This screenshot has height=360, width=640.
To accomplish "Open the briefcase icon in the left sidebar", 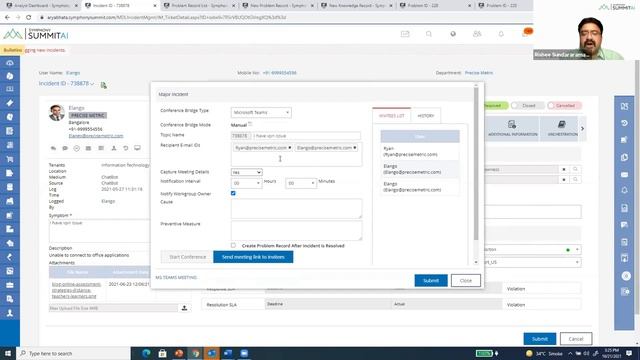I will [10, 285].
